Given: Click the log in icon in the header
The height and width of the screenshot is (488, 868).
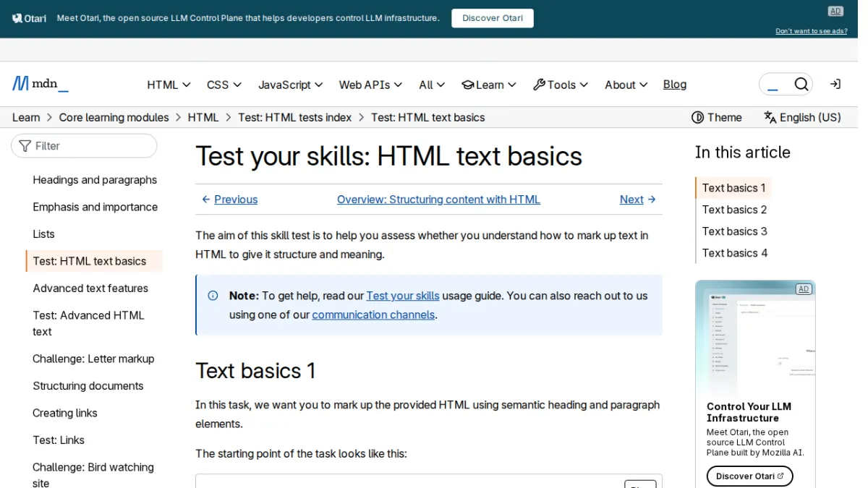Looking at the screenshot, I should tap(835, 85).
